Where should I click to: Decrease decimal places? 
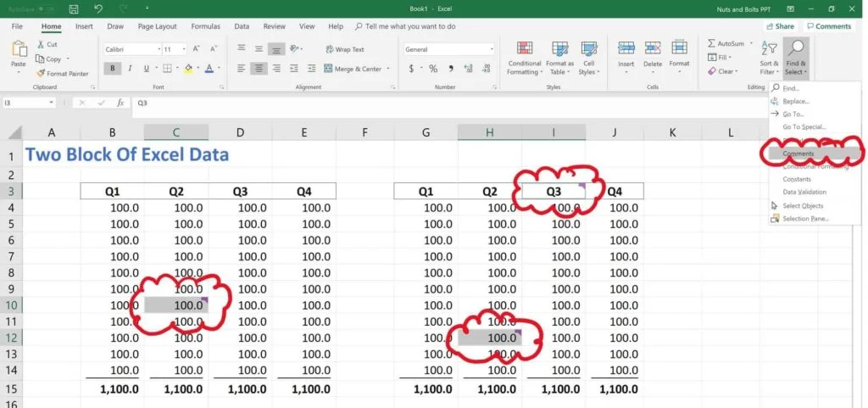[x=486, y=69]
